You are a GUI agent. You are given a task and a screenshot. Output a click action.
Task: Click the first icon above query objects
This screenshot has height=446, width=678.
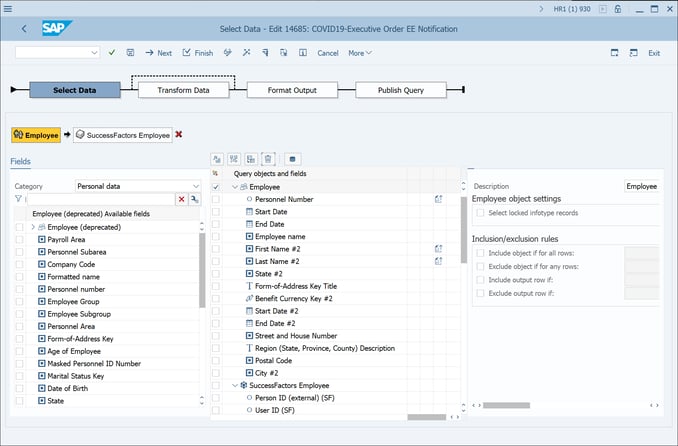click(217, 159)
